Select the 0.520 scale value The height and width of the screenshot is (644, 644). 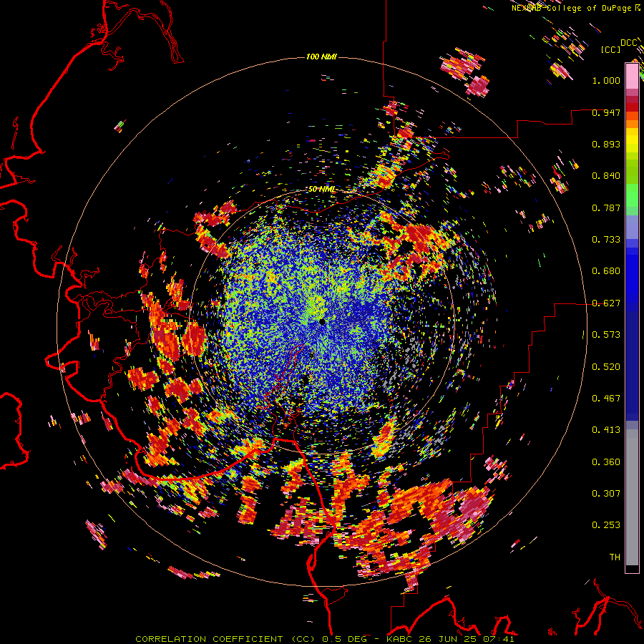606,367
